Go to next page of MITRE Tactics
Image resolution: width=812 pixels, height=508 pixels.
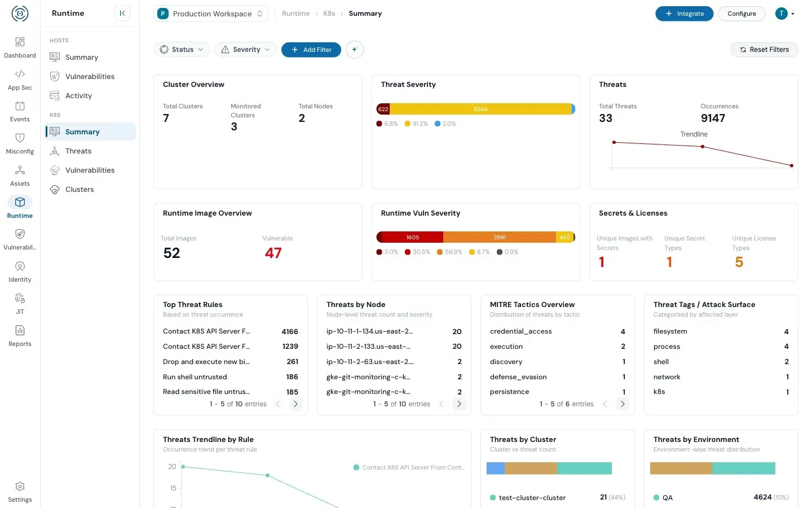pyautogui.click(x=623, y=404)
